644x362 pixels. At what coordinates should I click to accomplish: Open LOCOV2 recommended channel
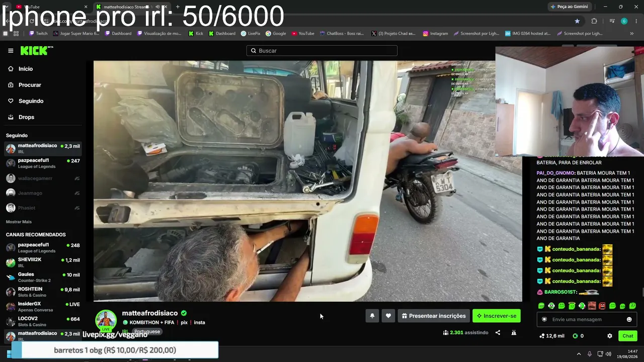click(43, 321)
